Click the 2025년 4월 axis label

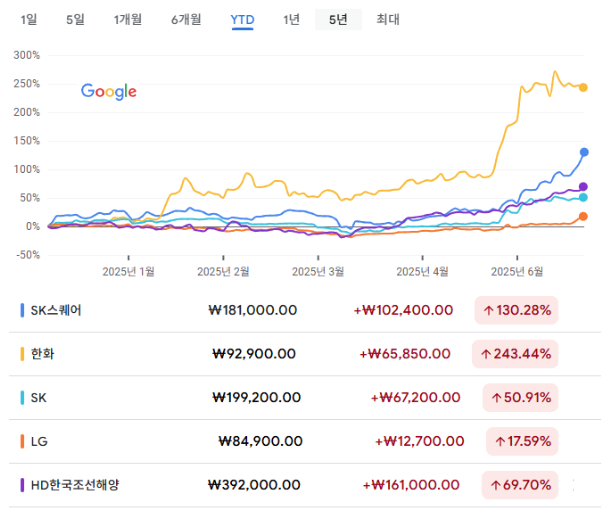422,272
